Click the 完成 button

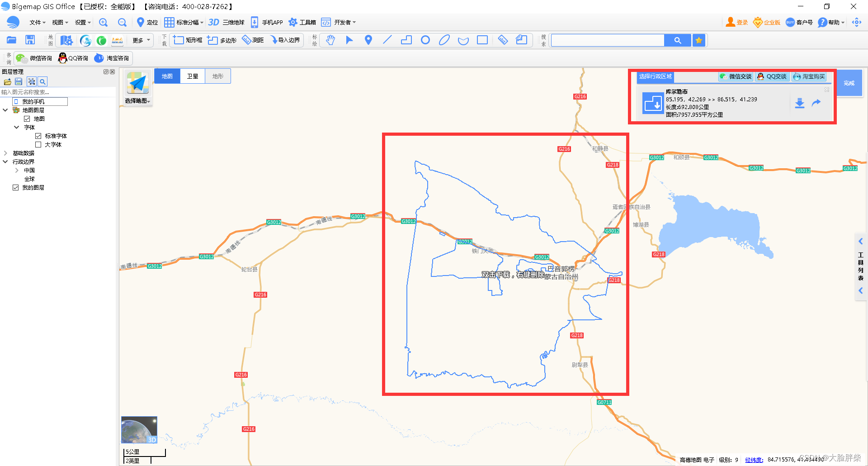pyautogui.click(x=849, y=83)
